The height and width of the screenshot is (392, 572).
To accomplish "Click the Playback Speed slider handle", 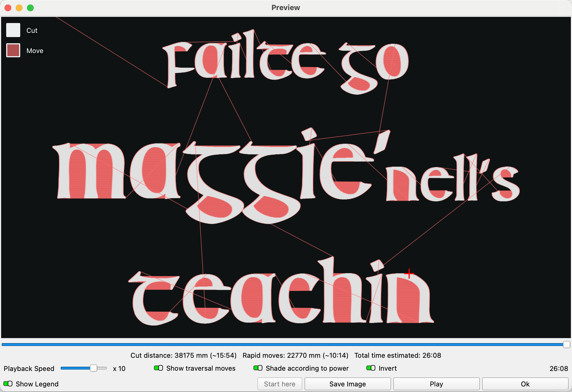I will (x=94, y=368).
